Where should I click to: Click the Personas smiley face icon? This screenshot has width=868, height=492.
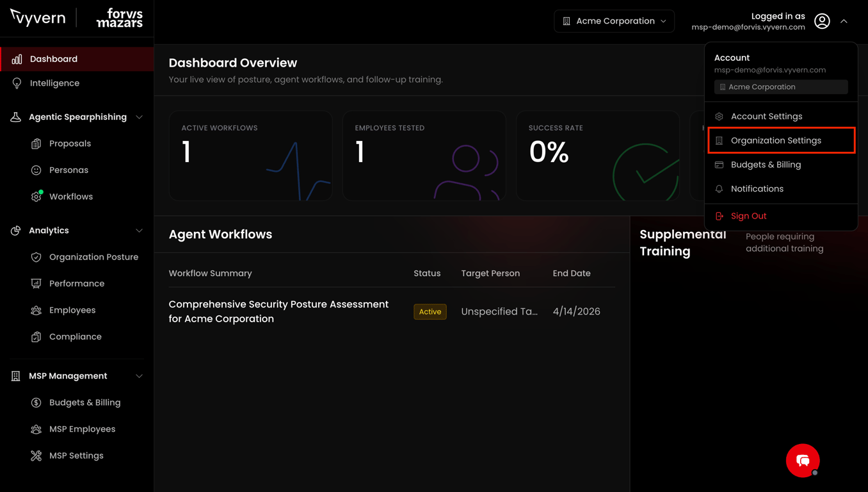point(36,170)
